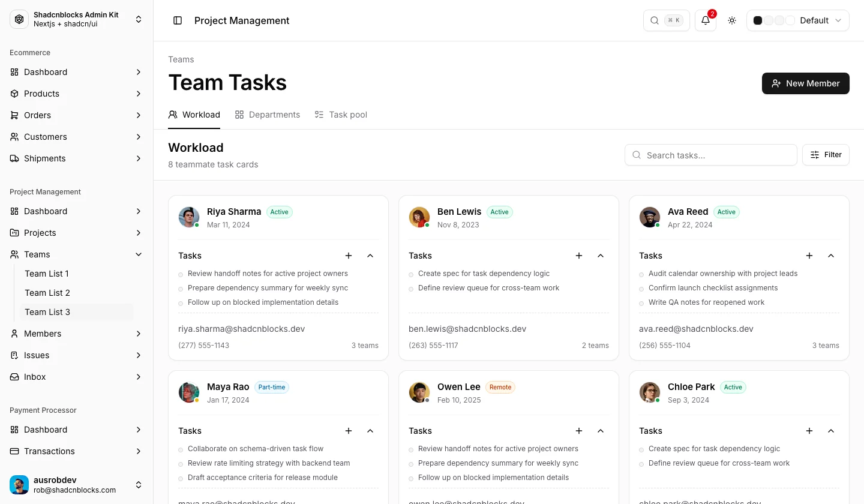Open the ausrobdev account menu
This screenshot has height=504, width=864.
click(x=77, y=485)
